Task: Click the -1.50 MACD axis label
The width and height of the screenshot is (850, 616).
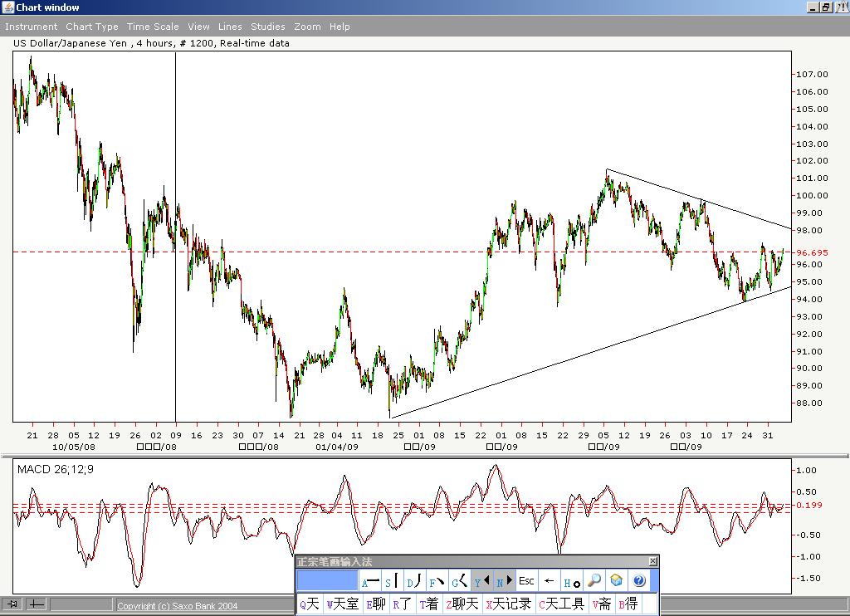Action: tap(808, 578)
